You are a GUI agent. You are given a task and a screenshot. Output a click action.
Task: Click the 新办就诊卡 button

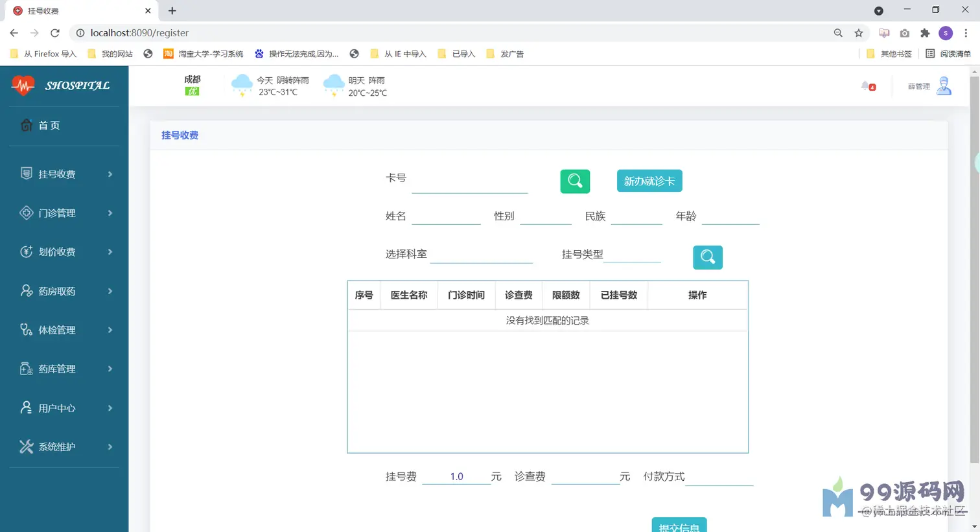(x=649, y=181)
